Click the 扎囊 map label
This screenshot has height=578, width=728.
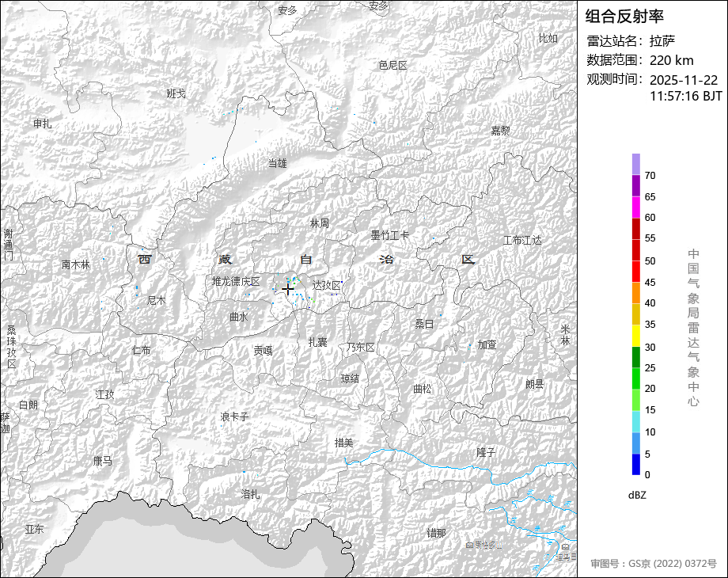coord(318,342)
